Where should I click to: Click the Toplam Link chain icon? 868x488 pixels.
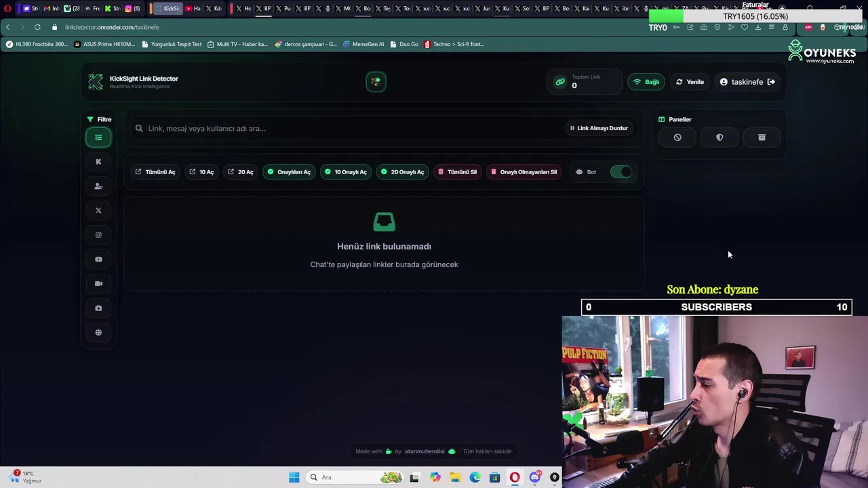coord(560,82)
